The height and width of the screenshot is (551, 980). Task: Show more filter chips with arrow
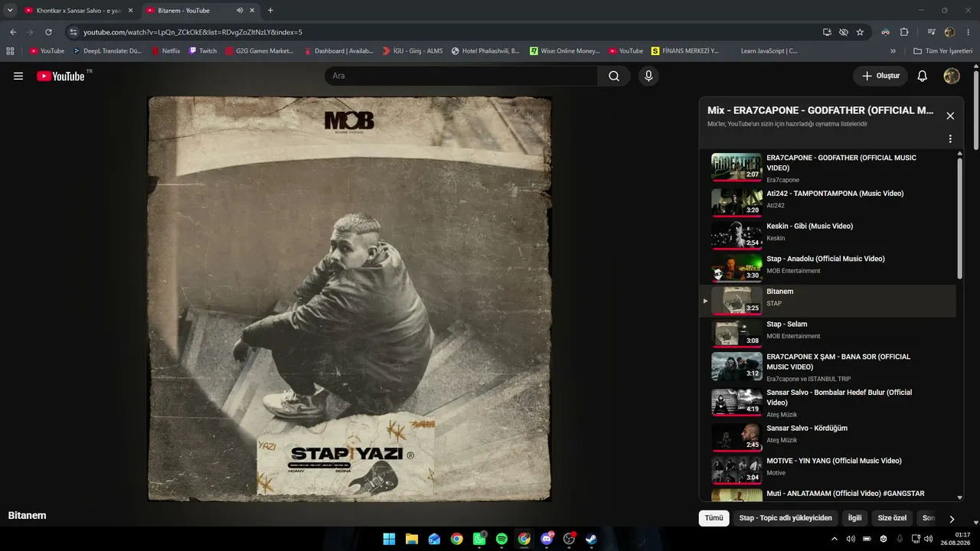coord(952,518)
